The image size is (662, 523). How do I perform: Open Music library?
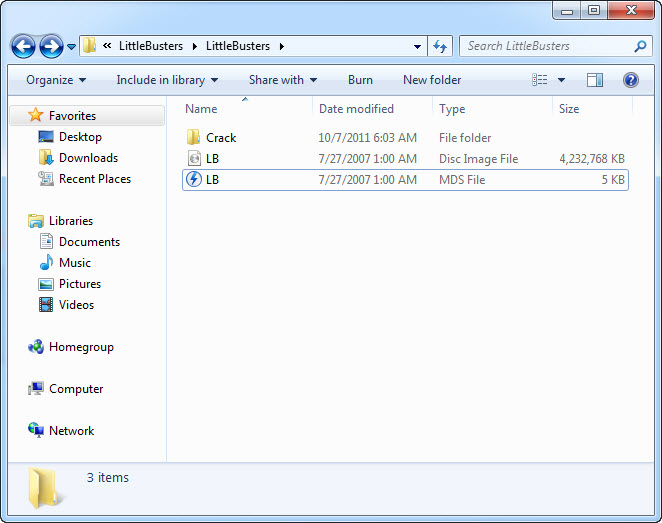click(75, 263)
